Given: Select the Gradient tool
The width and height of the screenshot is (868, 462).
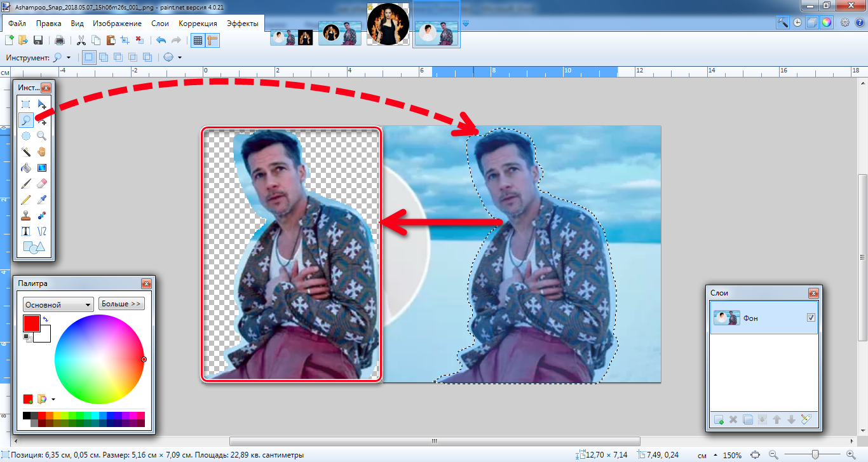Looking at the screenshot, I should (x=41, y=168).
